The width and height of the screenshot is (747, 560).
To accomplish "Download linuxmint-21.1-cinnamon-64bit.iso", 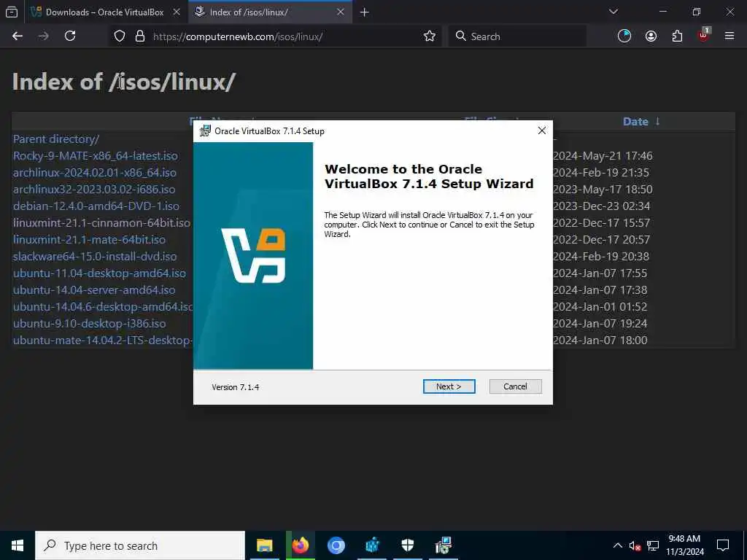I will pos(101,223).
